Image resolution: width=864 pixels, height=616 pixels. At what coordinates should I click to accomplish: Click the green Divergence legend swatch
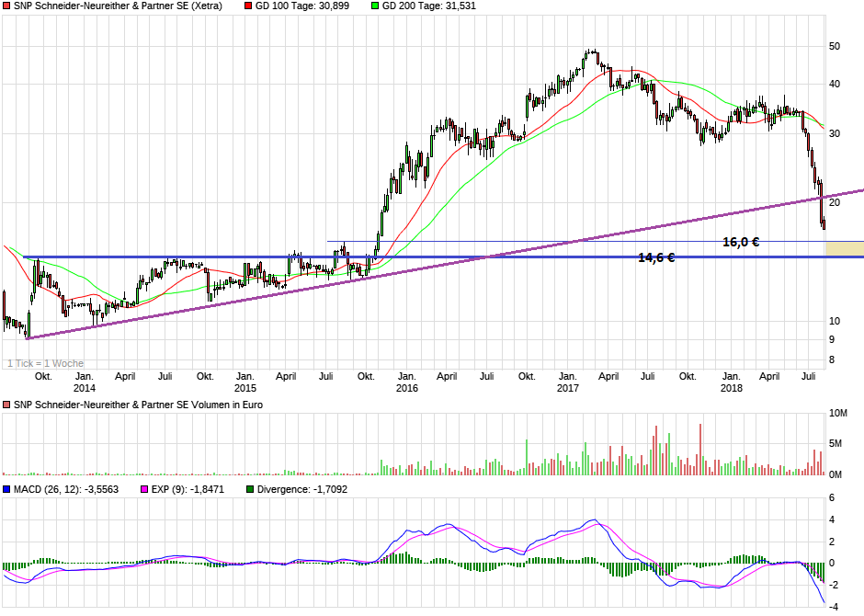(x=250, y=489)
